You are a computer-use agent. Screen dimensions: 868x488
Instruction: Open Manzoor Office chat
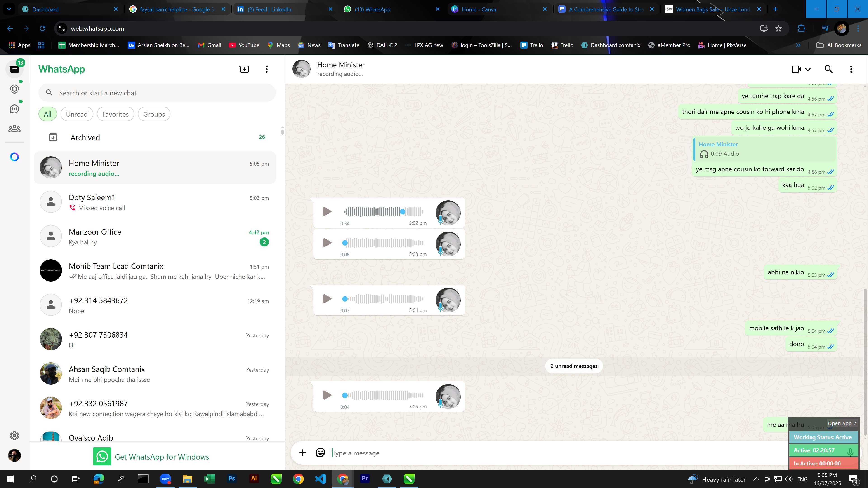(155, 236)
